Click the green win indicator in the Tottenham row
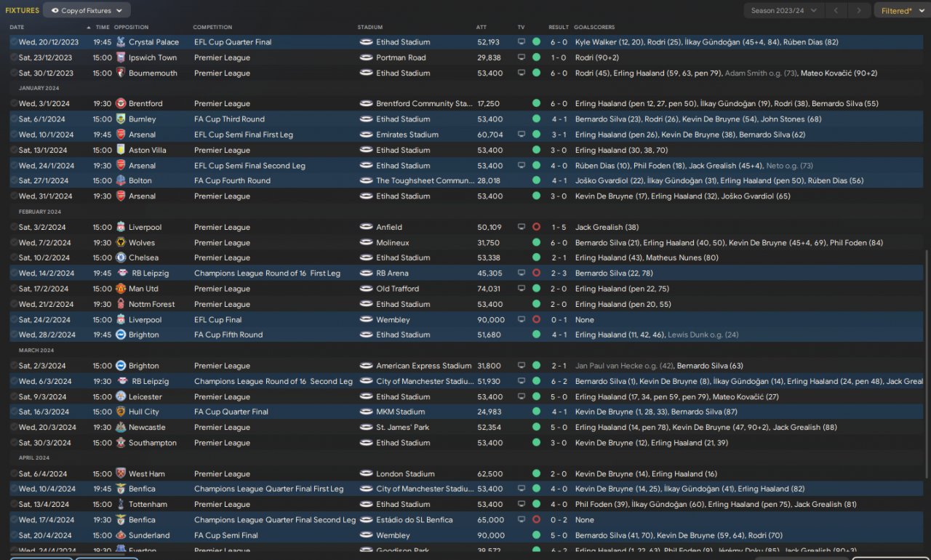931x560 pixels. pyautogui.click(x=536, y=505)
